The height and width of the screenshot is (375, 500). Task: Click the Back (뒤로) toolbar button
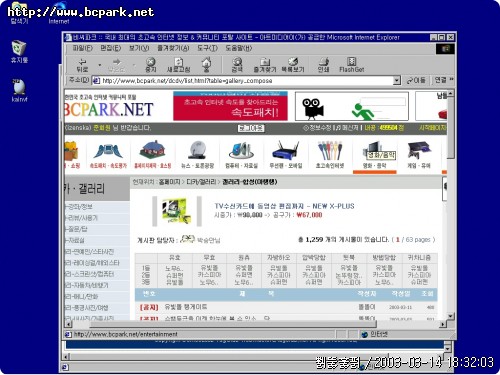[82, 65]
